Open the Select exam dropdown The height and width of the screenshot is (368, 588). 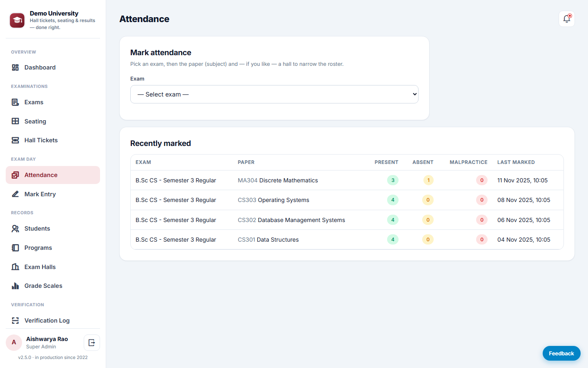[x=274, y=94]
